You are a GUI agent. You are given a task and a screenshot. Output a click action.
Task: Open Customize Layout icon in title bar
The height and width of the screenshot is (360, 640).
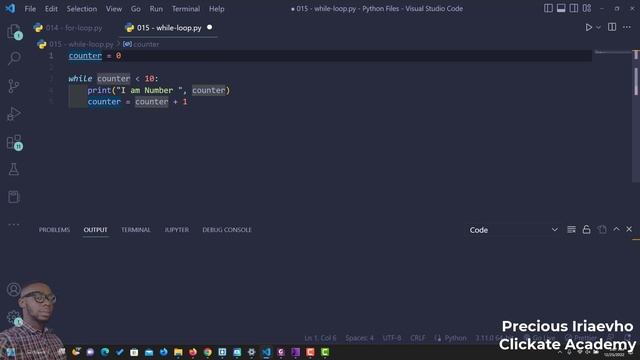pos(587,8)
